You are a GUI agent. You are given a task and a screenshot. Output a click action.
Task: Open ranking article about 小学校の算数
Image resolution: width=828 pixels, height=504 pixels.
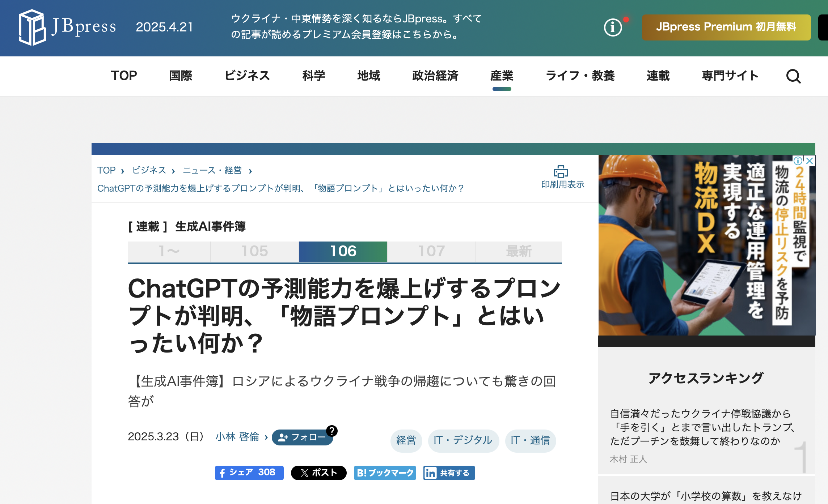tap(706, 496)
